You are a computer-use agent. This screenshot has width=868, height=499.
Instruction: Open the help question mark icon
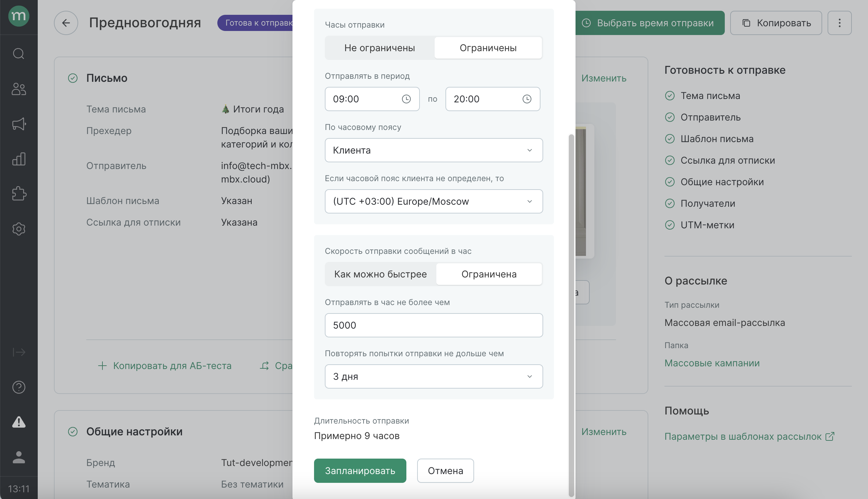point(19,387)
